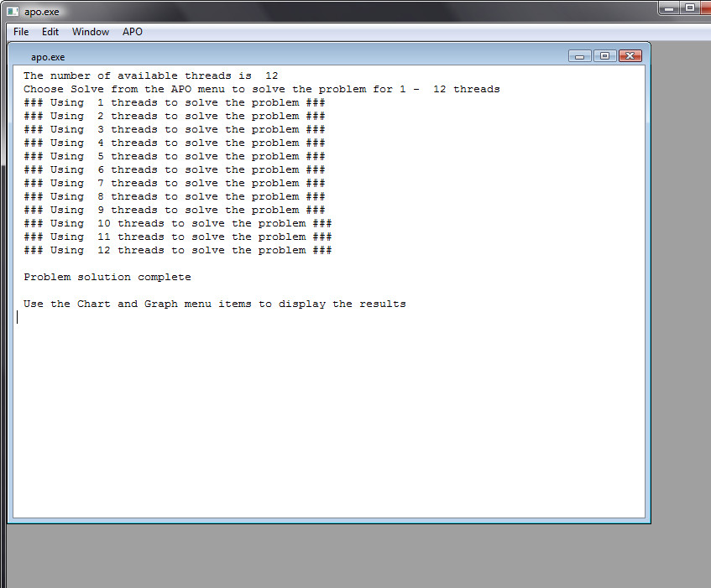The height and width of the screenshot is (588, 711).
Task: Maximize the outer apo.exe main window
Action: tap(690, 8)
